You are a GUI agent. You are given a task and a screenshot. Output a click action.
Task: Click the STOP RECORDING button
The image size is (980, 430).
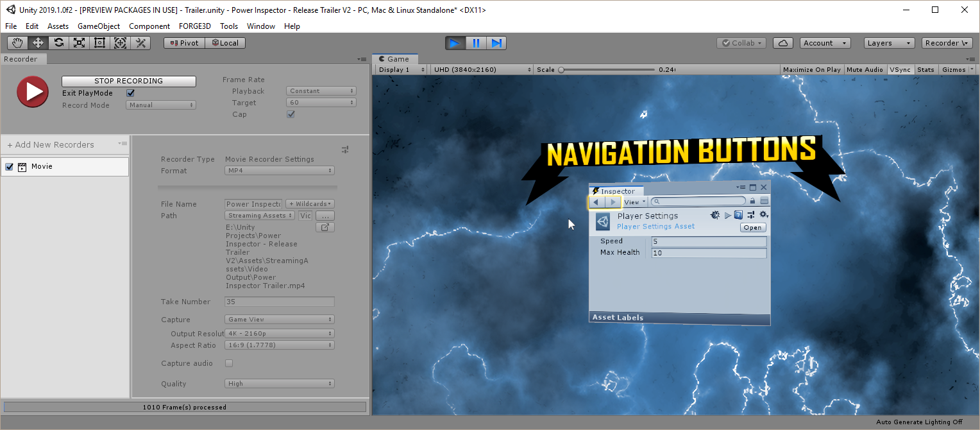(129, 82)
